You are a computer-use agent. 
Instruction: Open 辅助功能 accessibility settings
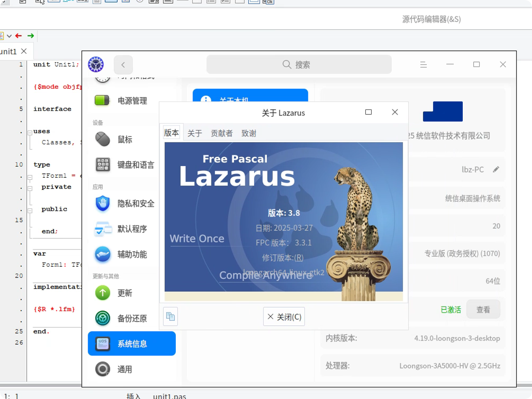[132, 255]
